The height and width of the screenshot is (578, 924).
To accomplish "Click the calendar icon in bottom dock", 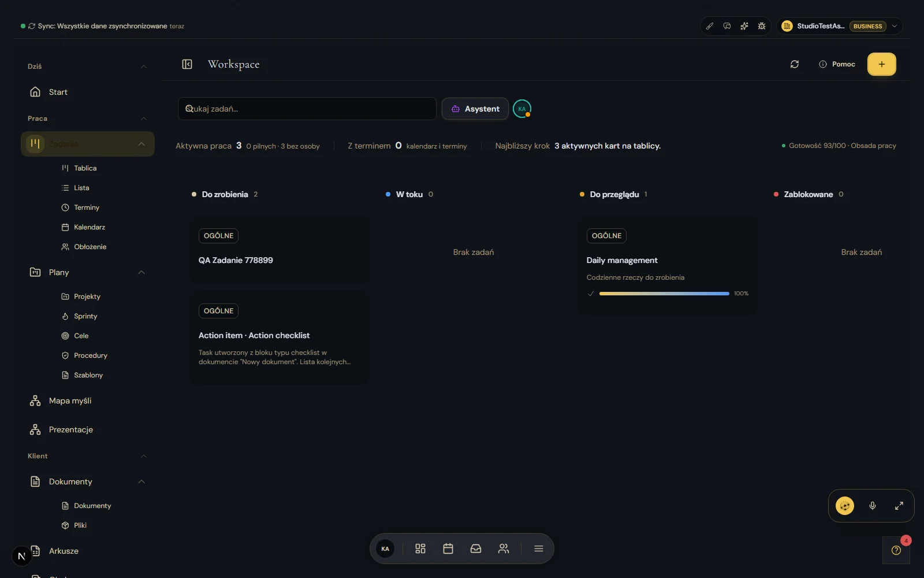I will coord(448,549).
